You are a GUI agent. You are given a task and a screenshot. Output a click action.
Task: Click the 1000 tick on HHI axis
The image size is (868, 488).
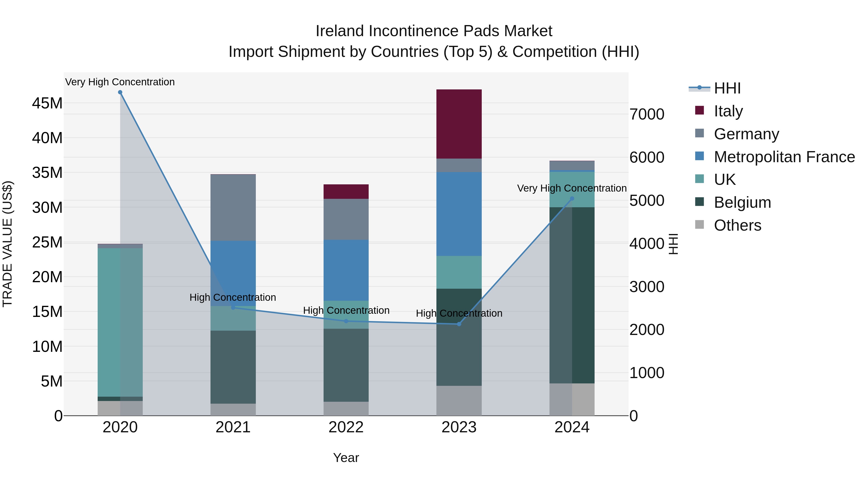point(647,373)
